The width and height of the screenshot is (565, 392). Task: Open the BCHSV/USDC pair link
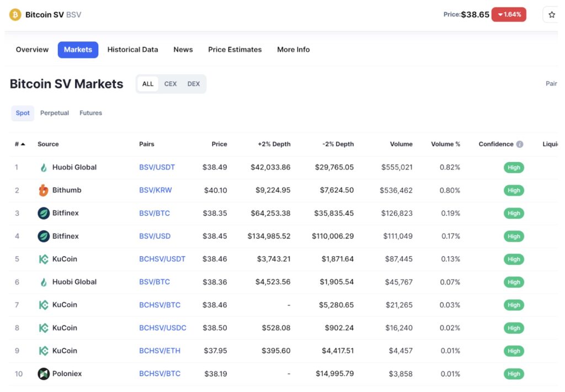tap(163, 328)
